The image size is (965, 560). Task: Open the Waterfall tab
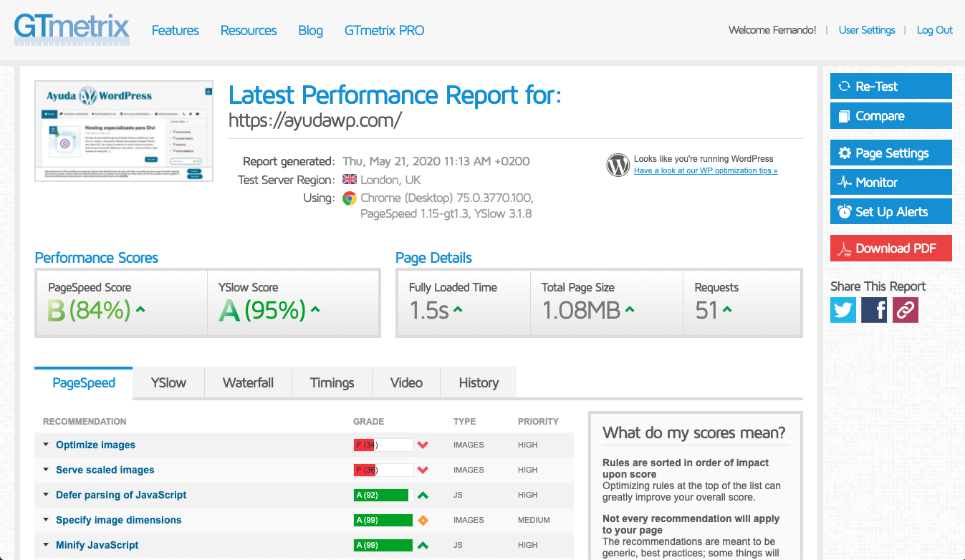(x=248, y=382)
